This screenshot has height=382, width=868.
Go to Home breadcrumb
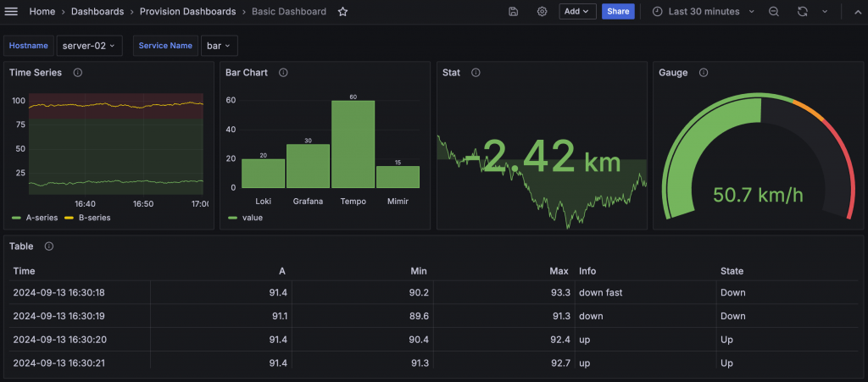point(42,12)
